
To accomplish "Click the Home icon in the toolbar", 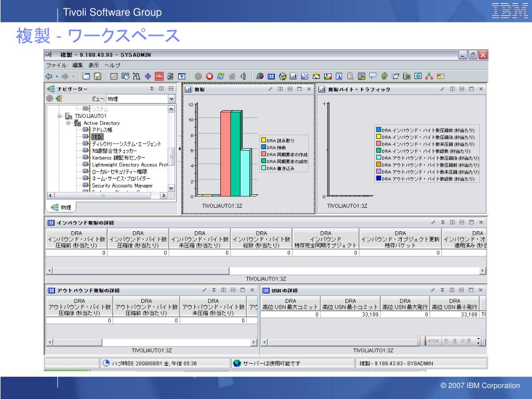I will tap(232, 76).
